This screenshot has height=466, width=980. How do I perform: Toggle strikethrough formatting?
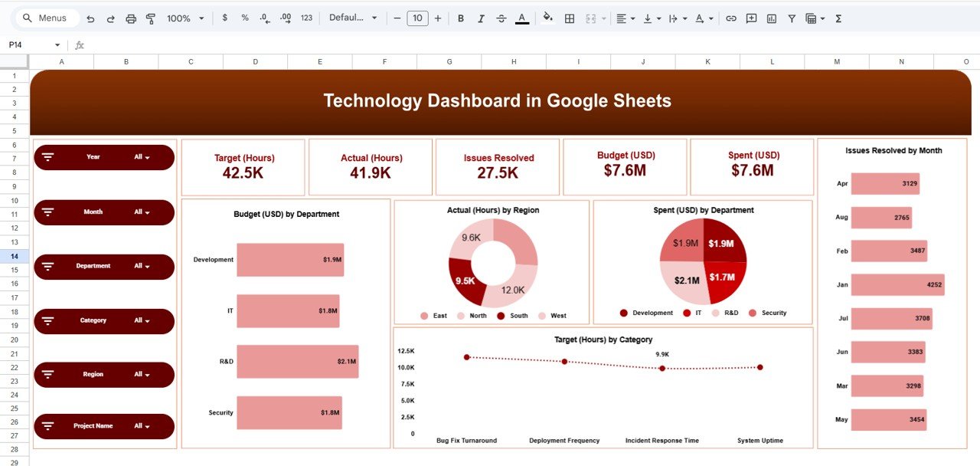pyautogui.click(x=500, y=18)
